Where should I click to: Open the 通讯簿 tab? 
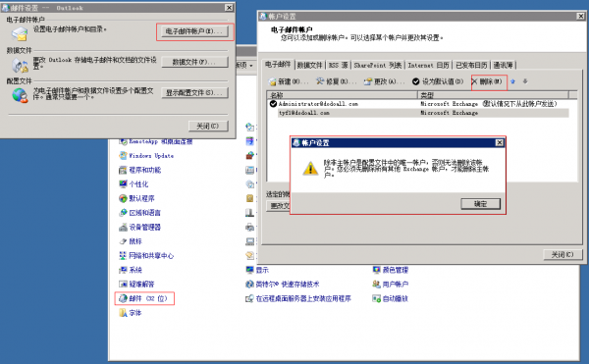504,66
